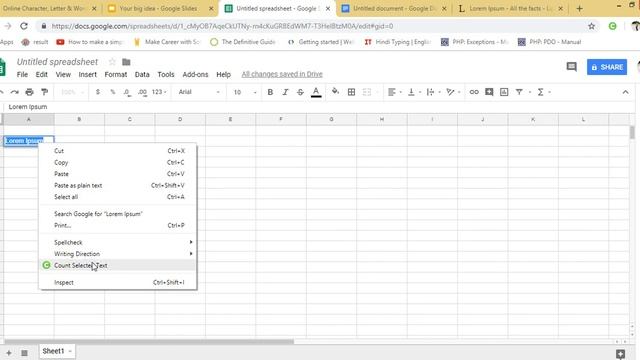
Task: Toggle bold formatting
Action: (270, 92)
